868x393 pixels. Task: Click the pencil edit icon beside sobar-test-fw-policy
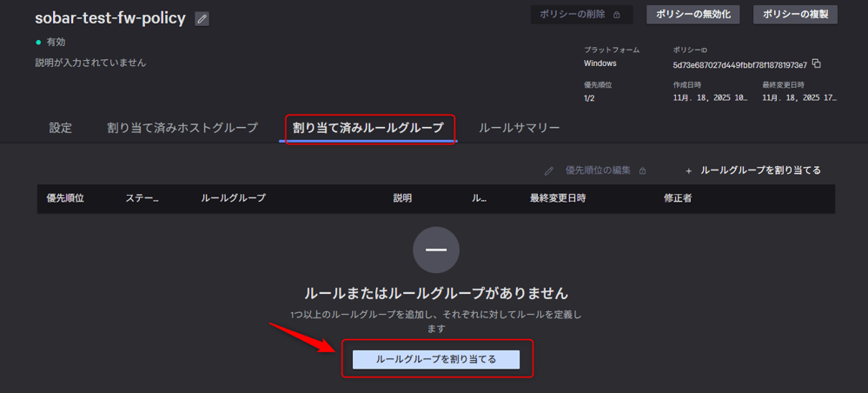point(202,19)
